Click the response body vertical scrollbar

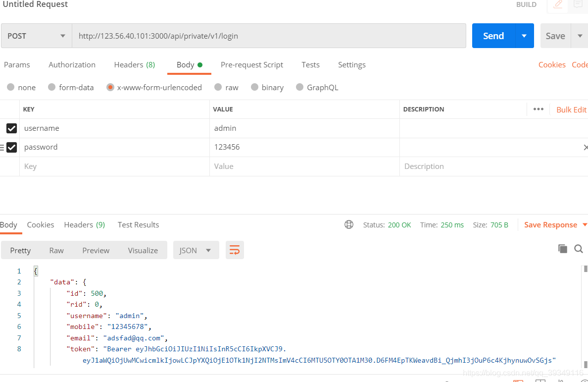[586, 317]
